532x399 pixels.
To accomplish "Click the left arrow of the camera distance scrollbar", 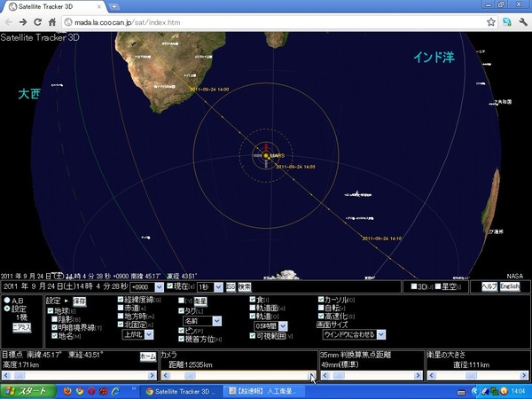I will coord(166,375).
